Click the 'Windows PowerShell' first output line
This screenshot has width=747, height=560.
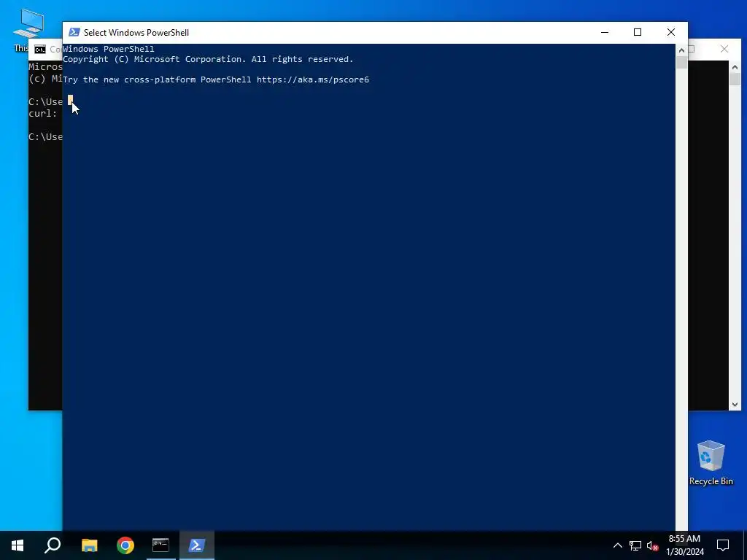pos(109,49)
